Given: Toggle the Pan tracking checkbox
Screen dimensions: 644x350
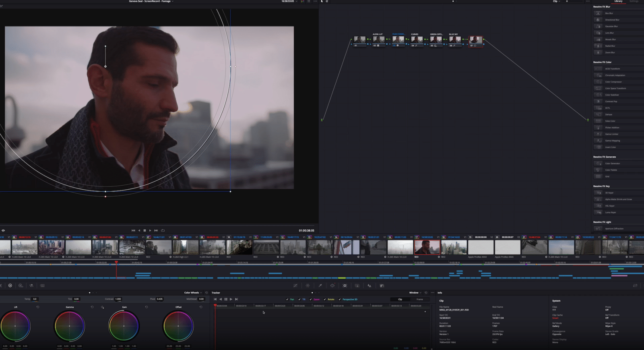Looking at the screenshot, I should [287, 299].
